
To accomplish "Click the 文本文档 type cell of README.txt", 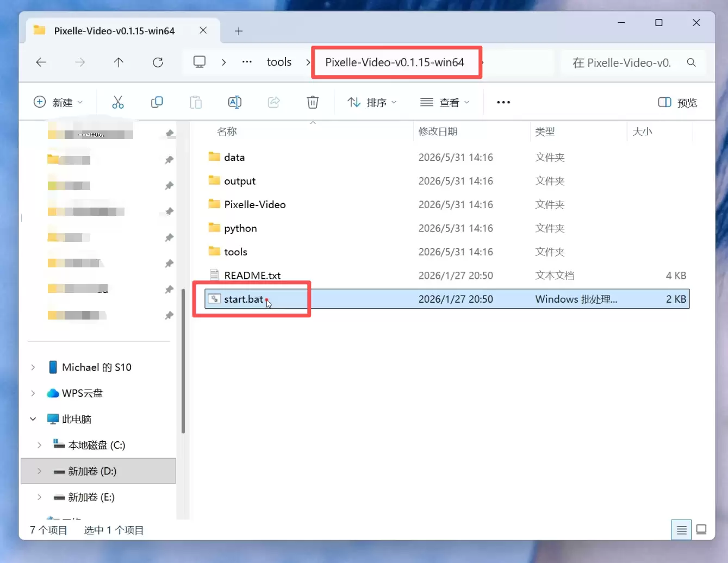I will (555, 276).
